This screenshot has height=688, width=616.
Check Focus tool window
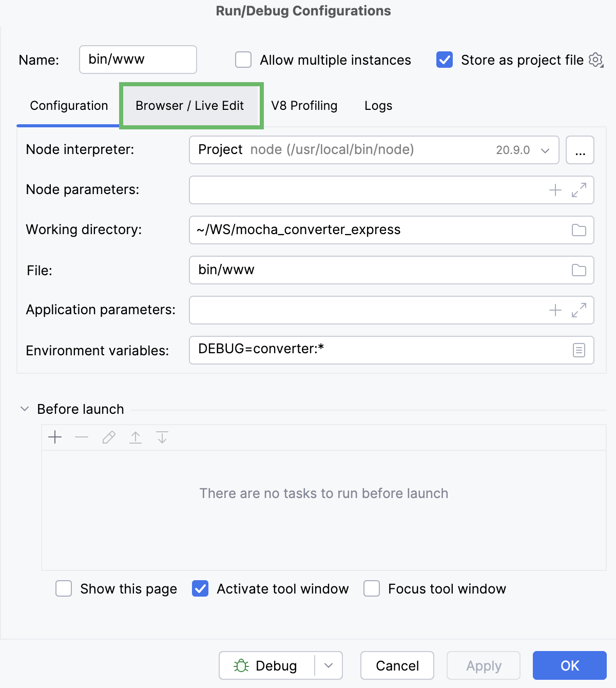tap(371, 589)
